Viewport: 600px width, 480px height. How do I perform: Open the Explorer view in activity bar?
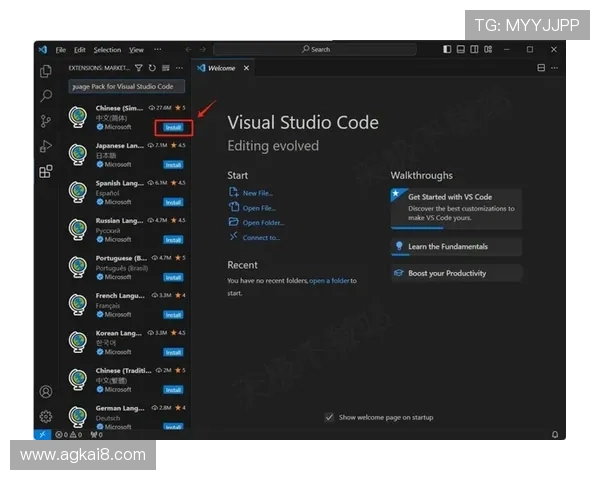pyautogui.click(x=45, y=71)
